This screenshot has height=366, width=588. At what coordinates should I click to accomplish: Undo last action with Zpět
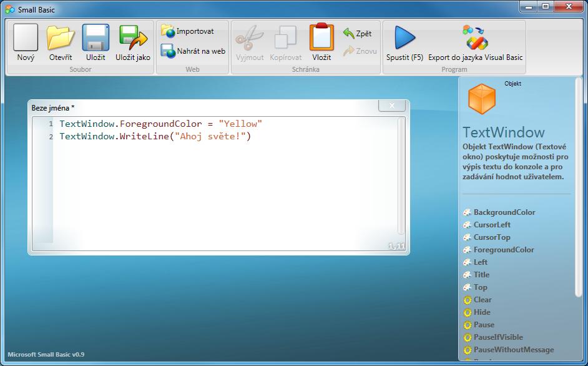pyautogui.click(x=358, y=33)
